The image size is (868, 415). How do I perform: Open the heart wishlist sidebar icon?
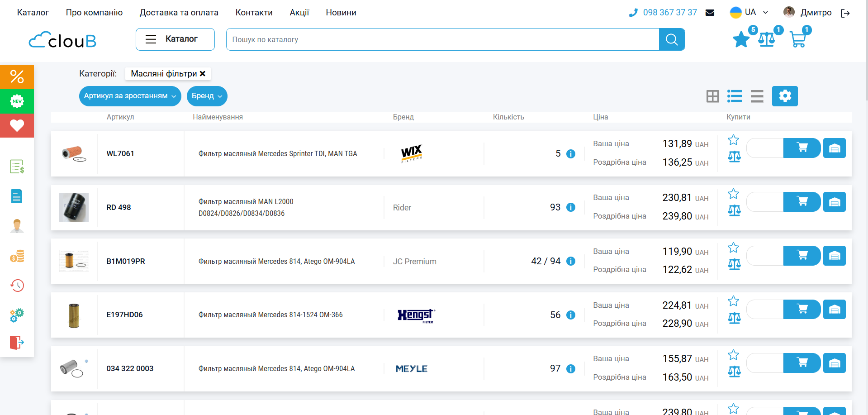point(17,125)
